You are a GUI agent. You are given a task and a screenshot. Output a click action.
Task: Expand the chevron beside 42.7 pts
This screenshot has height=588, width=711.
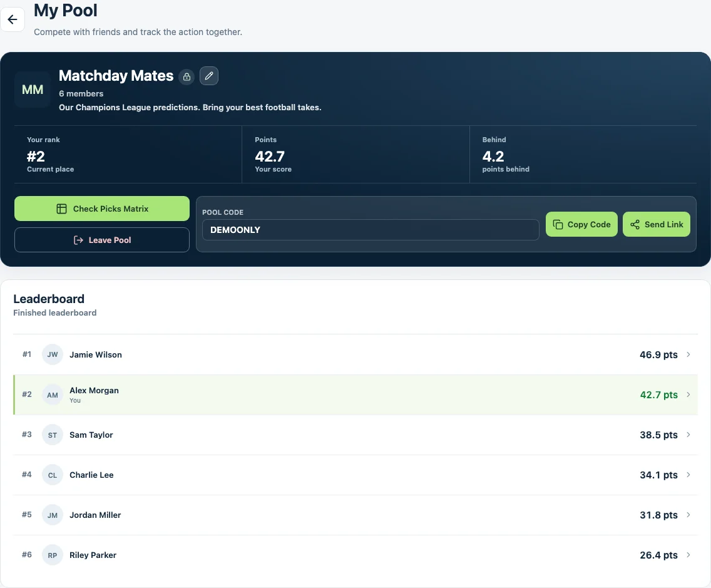click(x=688, y=395)
